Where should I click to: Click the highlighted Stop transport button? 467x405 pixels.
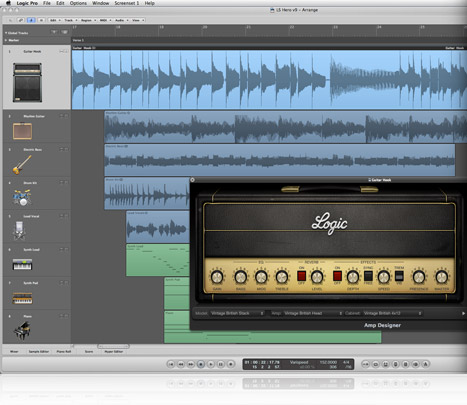click(x=201, y=364)
